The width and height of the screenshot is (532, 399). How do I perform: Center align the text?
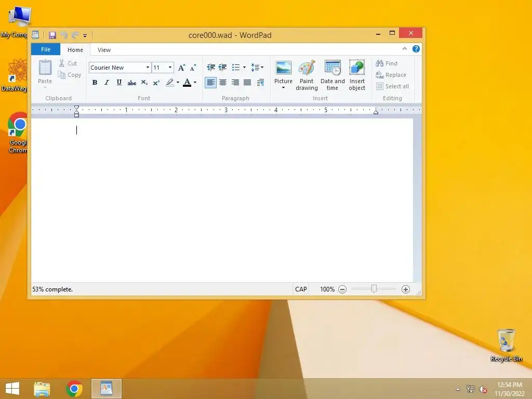(223, 83)
